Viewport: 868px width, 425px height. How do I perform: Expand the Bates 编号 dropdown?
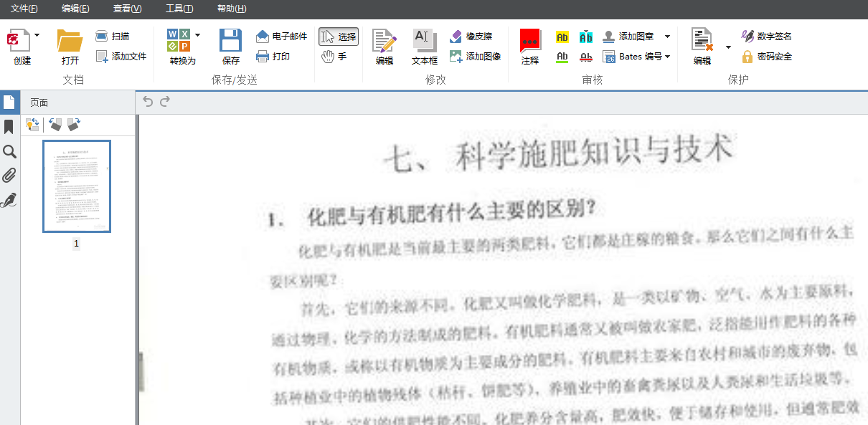pyautogui.click(x=667, y=56)
